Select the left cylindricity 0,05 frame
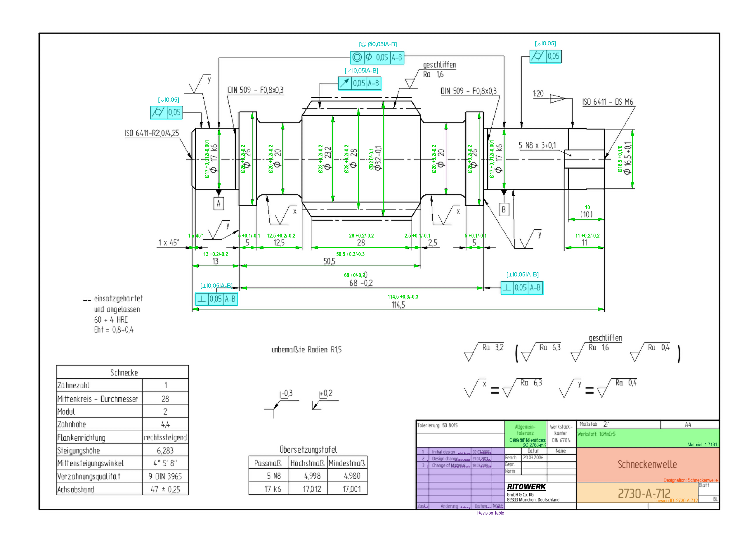756x535 pixels. 166,113
